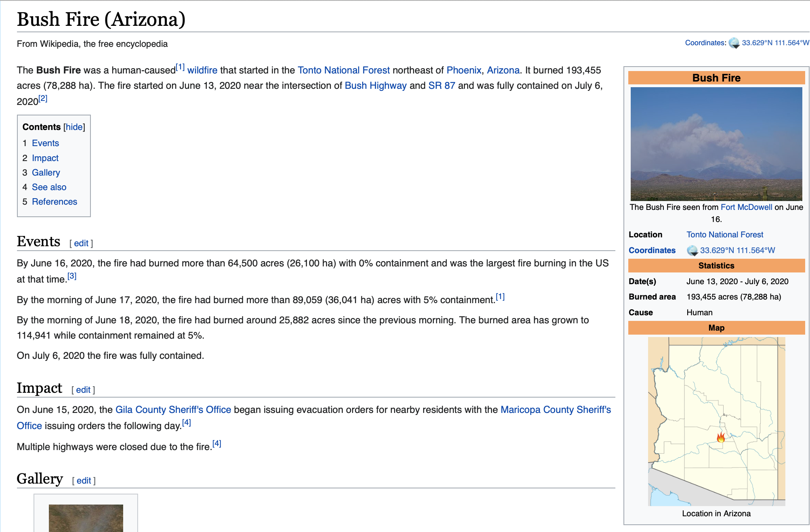Click the gallery satellite thumbnail image

click(x=86, y=518)
